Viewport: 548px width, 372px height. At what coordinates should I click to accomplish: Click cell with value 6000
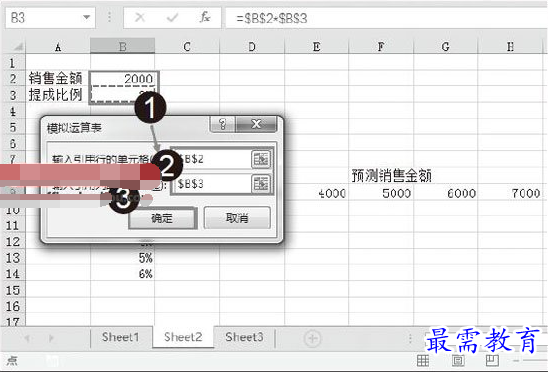pos(445,193)
